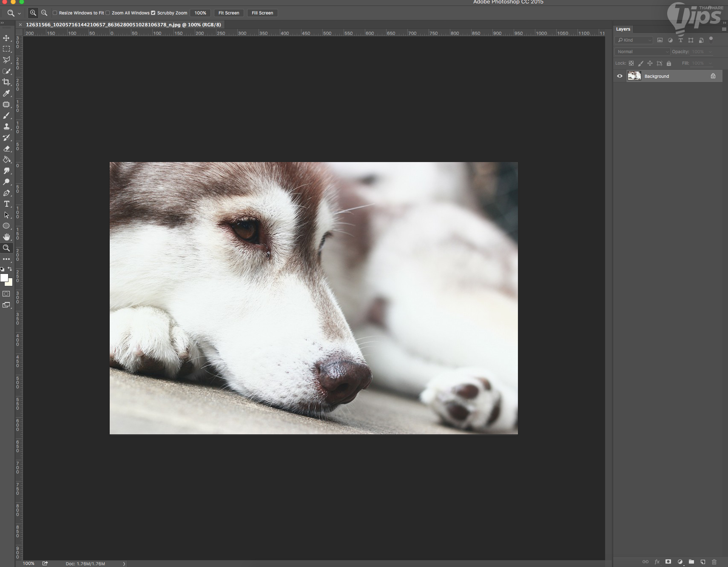Disable Scrubby Zoom checkbox
The height and width of the screenshot is (567, 728).
coord(153,13)
